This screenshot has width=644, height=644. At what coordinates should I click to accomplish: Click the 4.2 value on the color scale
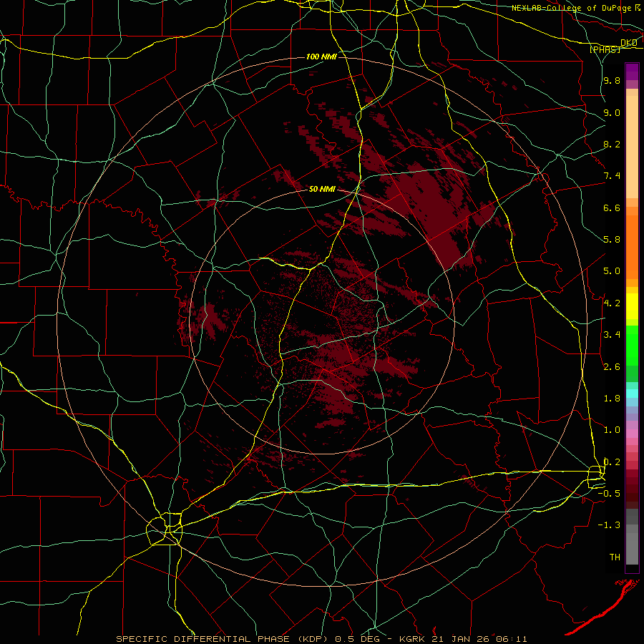click(612, 303)
